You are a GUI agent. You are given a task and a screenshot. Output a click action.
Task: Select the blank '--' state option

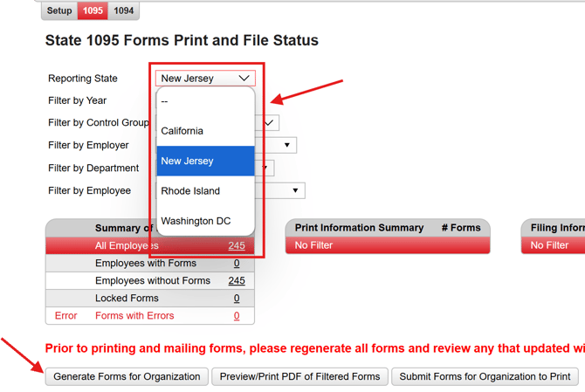[x=206, y=101]
